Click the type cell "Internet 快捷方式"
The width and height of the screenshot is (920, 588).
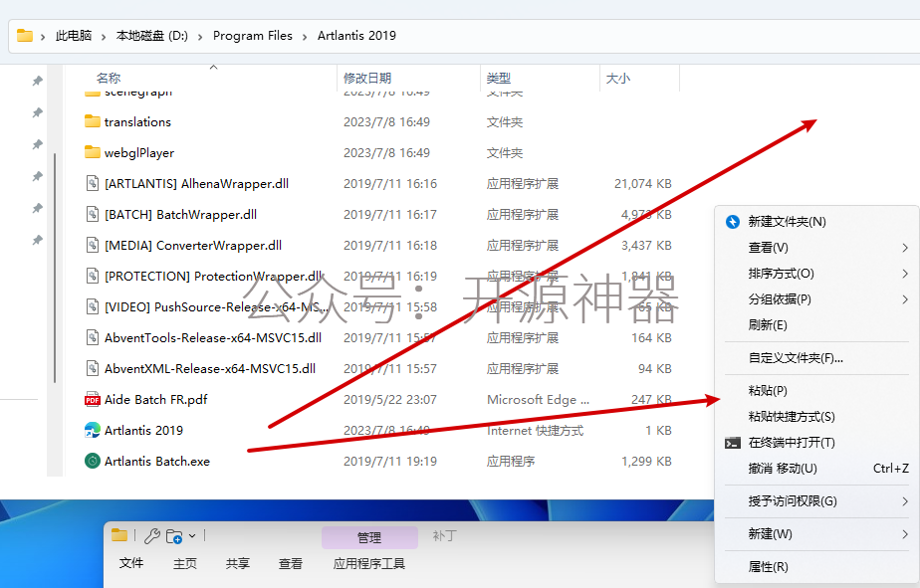coord(535,430)
